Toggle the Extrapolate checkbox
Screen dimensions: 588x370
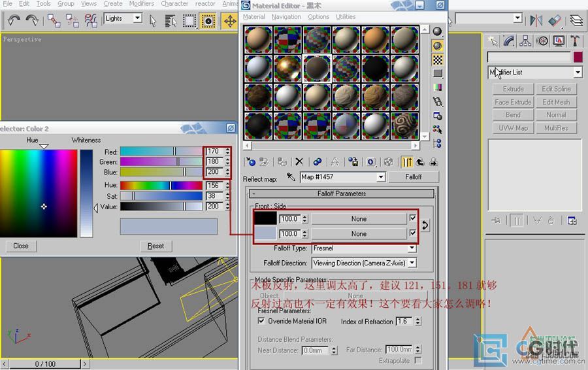[x=418, y=360]
